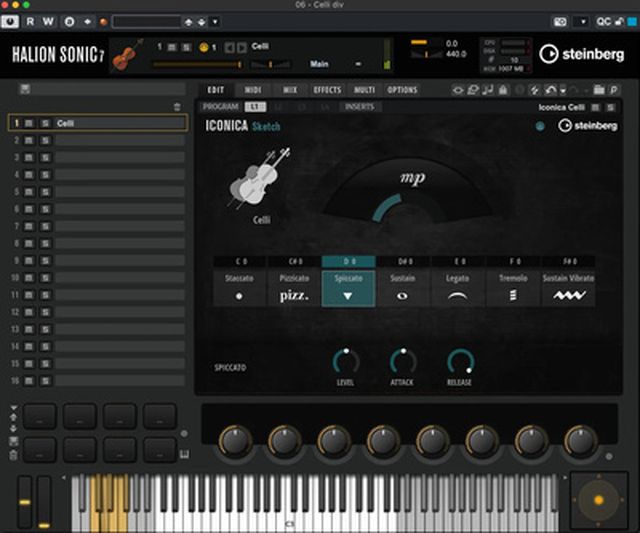This screenshot has height=533, width=640.
Task: Mute the Iconica Celli layer
Action: click(x=596, y=107)
